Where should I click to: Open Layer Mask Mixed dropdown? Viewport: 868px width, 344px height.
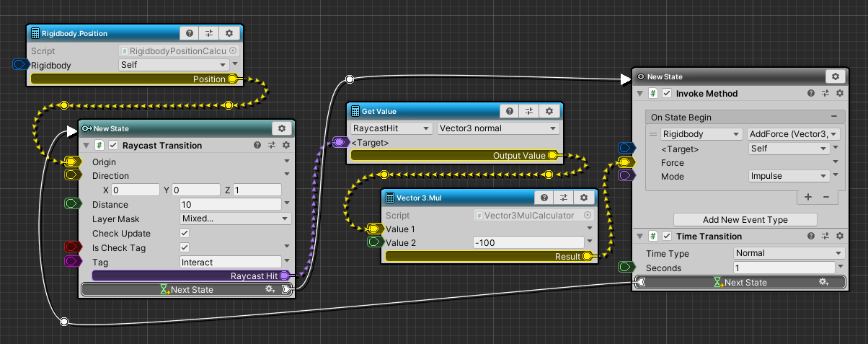(235, 219)
